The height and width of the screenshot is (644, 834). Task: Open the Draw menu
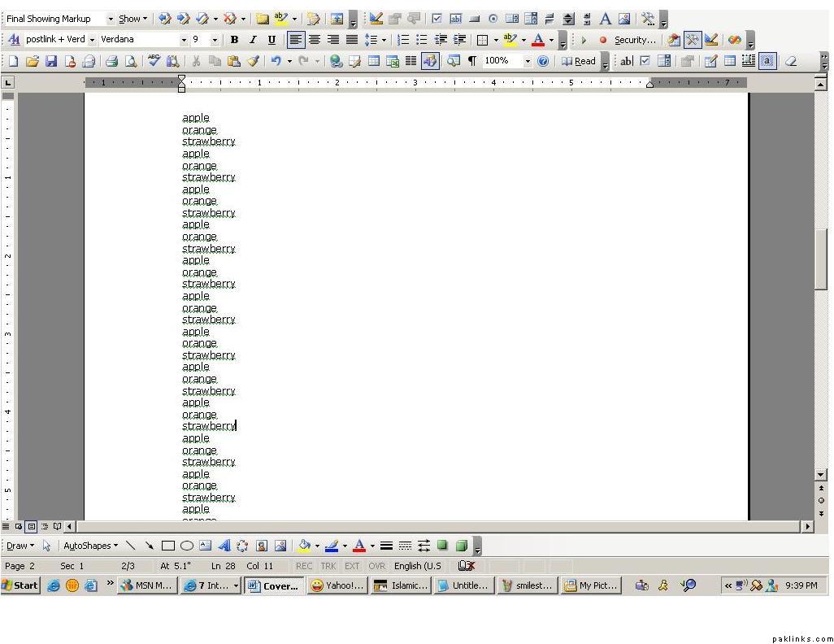(x=20, y=546)
